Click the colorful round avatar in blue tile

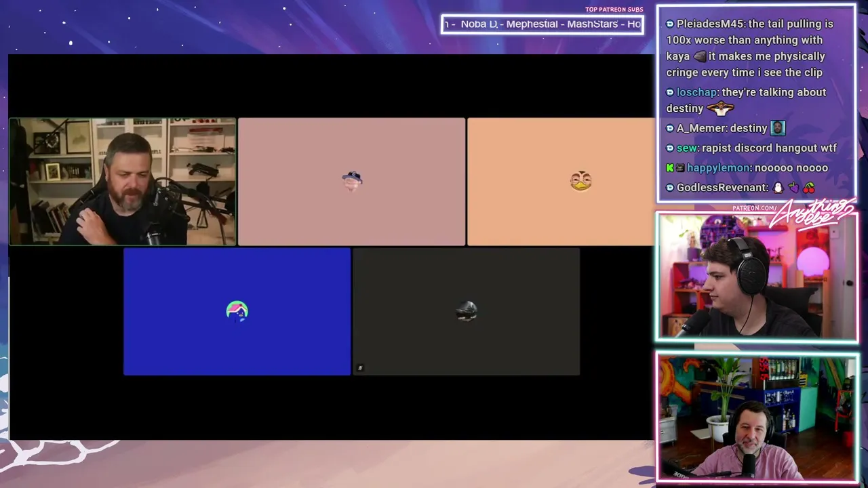pyautogui.click(x=237, y=311)
